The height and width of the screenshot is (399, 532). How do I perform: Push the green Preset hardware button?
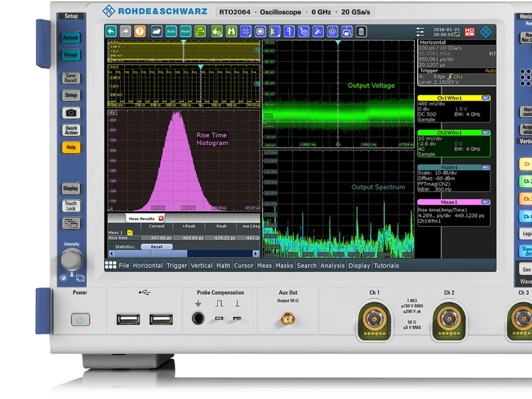(x=71, y=55)
